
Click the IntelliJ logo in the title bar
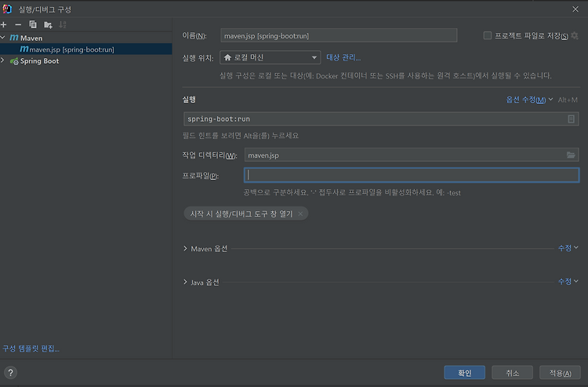(x=7, y=9)
